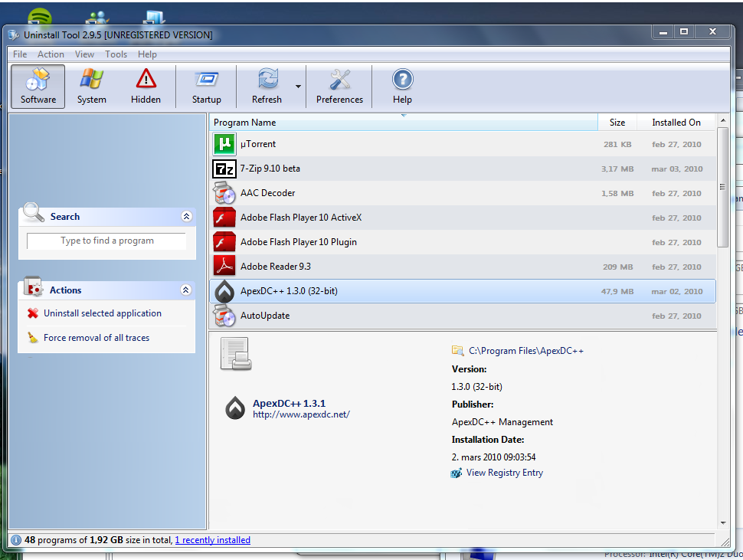743x560 pixels.
Task: Open the http://www.apexdc.net/ link
Action: point(301,414)
